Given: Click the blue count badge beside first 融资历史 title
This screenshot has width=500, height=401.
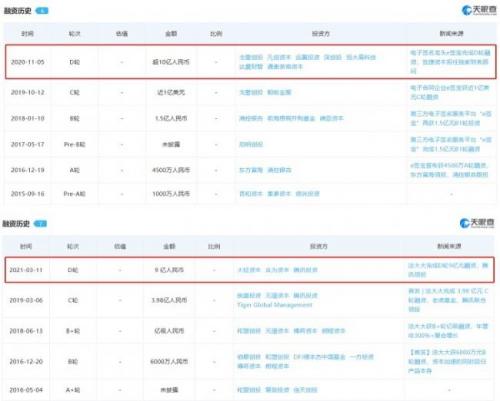Looking at the screenshot, I should (x=42, y=11).
